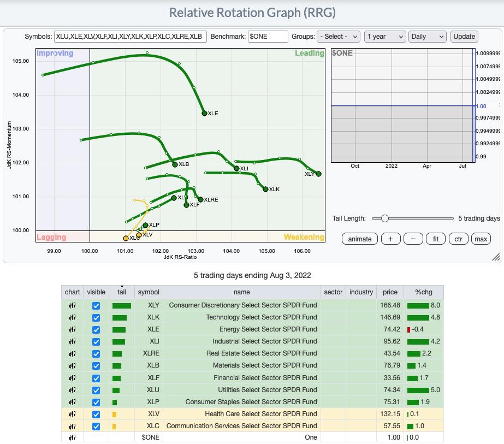Open the chart icon for XLY row
This screenshot has width=504, height=444.
tap(72, 305)
